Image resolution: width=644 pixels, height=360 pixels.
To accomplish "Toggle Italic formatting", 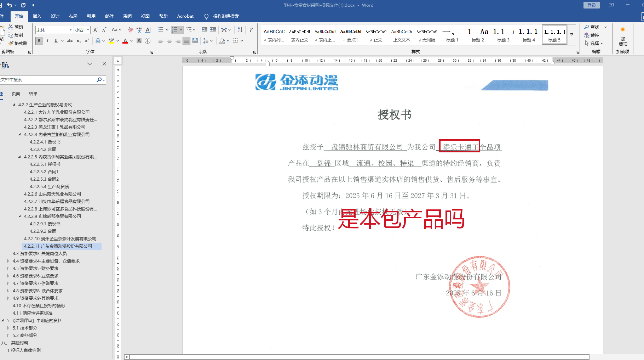I will pyautogui.click(x=47, y=41).
